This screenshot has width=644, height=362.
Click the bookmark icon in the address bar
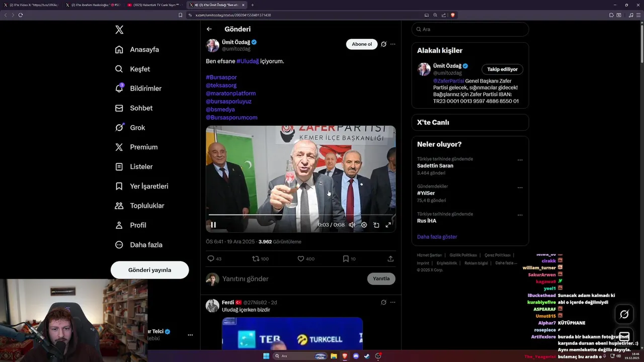(x=181, y=15)
